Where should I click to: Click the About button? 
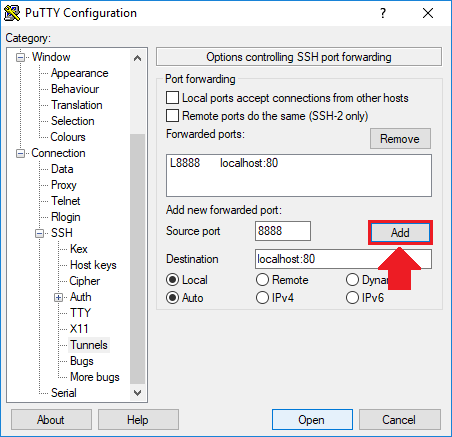click(x=51, y=420)
